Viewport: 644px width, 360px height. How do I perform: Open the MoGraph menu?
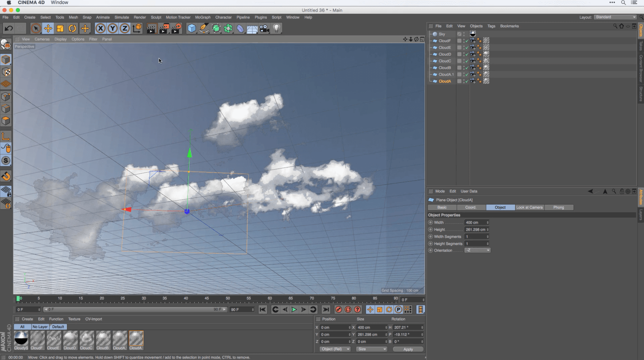(203, 17)
